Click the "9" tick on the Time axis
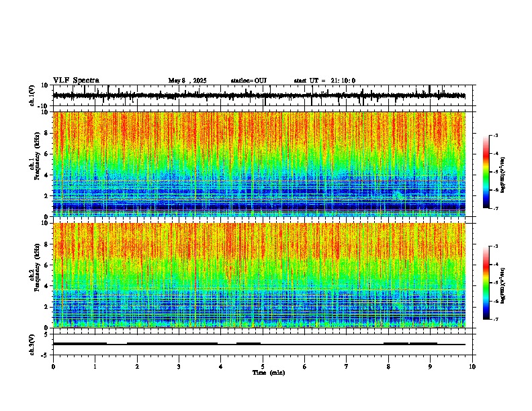 coord(430,367)
